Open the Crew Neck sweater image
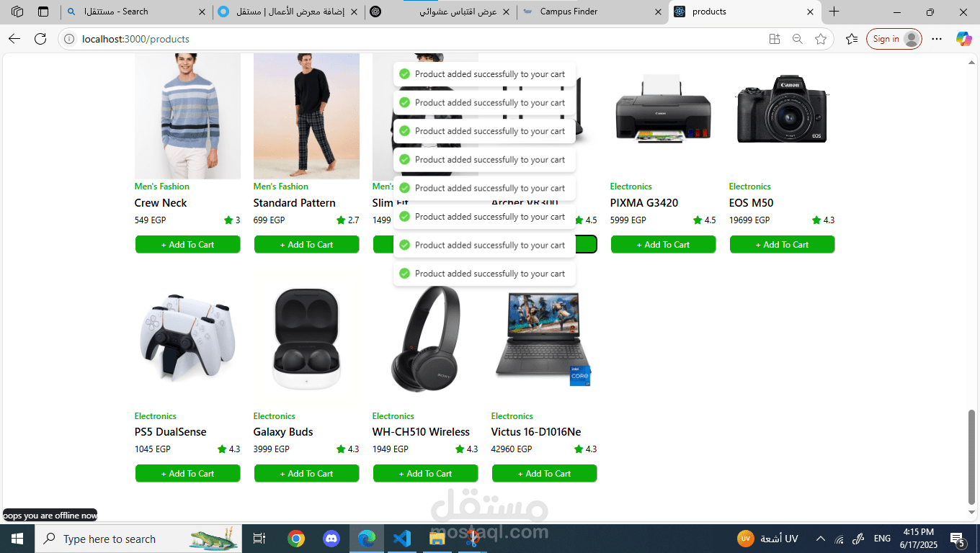The image size is (980, 553). pyautogui.click(x=187, y=116)
